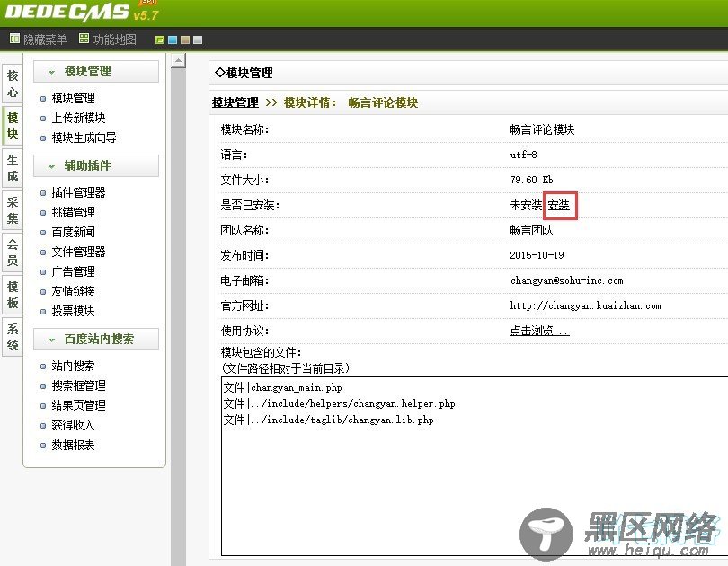Open 投票模块 menu item
The width and height of the screenshot is (728, 566).
74,311
